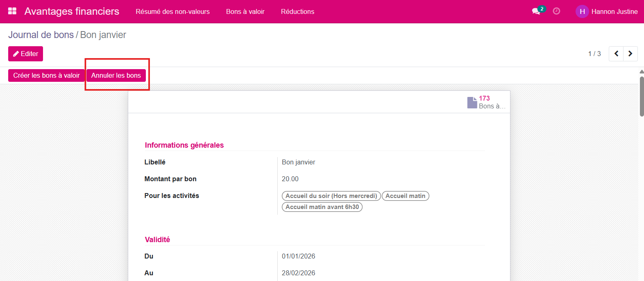Go to previous record with left chevron
Image resolution: width=644 pixels, height=281 pixels.
pos(616,54)
